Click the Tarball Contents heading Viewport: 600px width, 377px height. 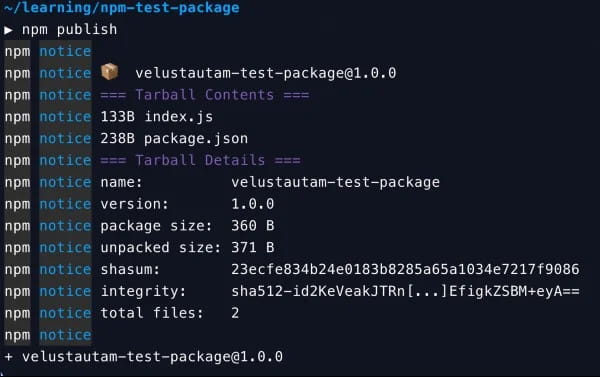coord(205,95)
